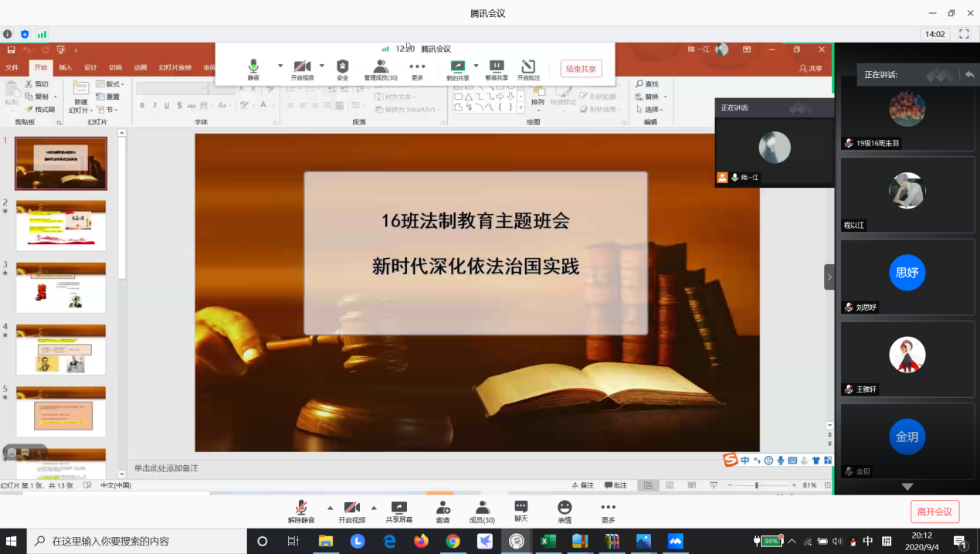
Task: Select slide 3 thumbnail
Action: click(x=61, y=287)
